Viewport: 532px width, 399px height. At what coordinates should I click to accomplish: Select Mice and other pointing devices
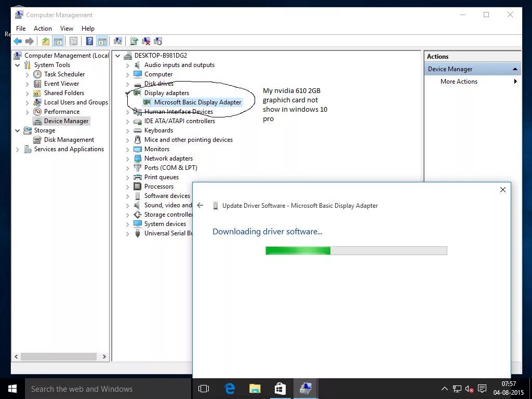coord(188,140)
